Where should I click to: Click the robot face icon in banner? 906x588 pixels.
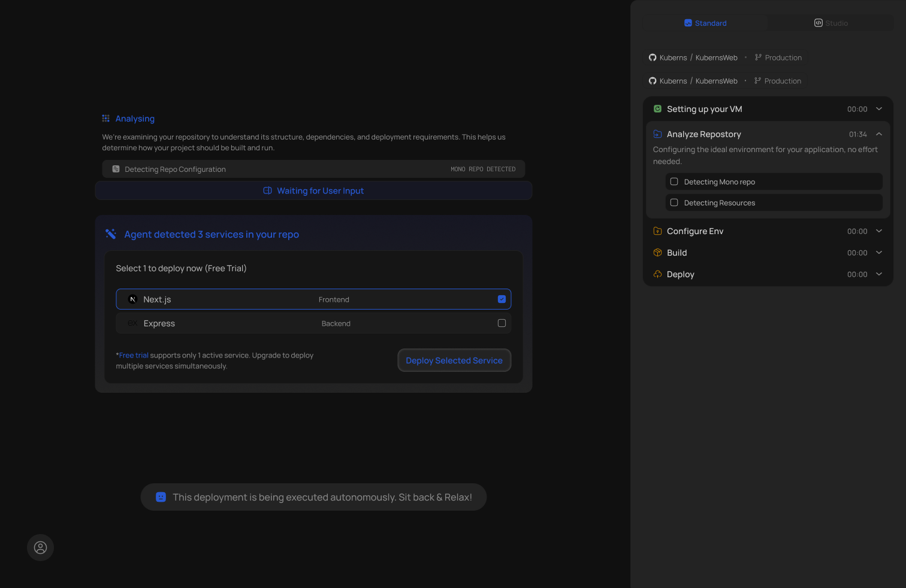(x=161, y=497)
